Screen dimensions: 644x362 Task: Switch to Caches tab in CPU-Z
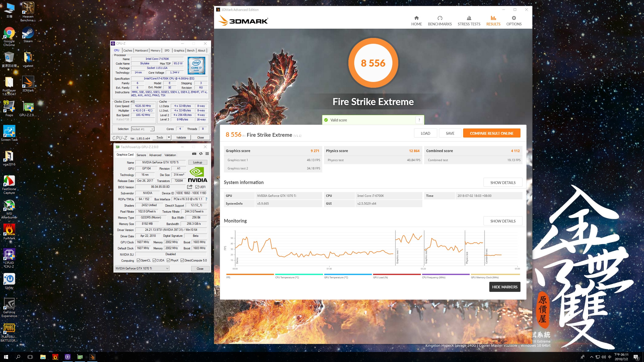(128, 51)
